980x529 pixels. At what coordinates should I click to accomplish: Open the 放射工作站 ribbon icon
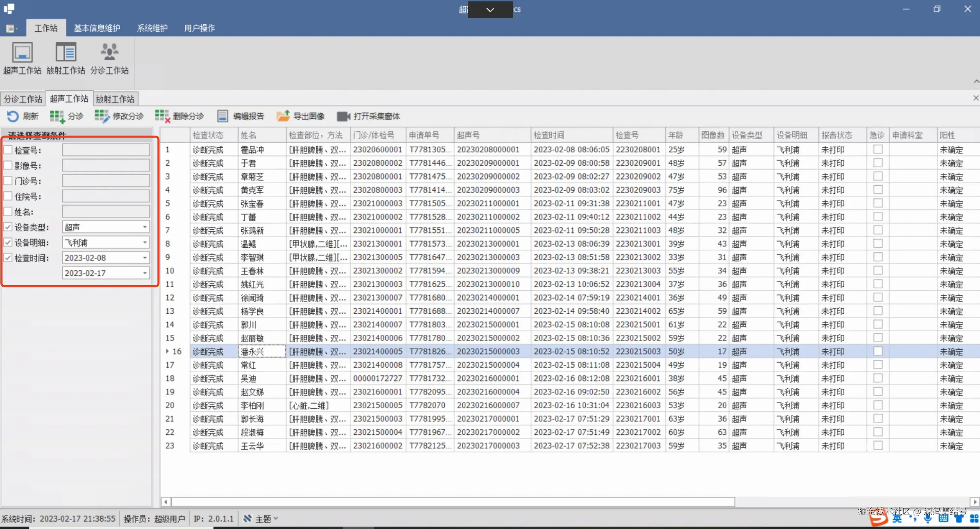[x=66, y=52]
